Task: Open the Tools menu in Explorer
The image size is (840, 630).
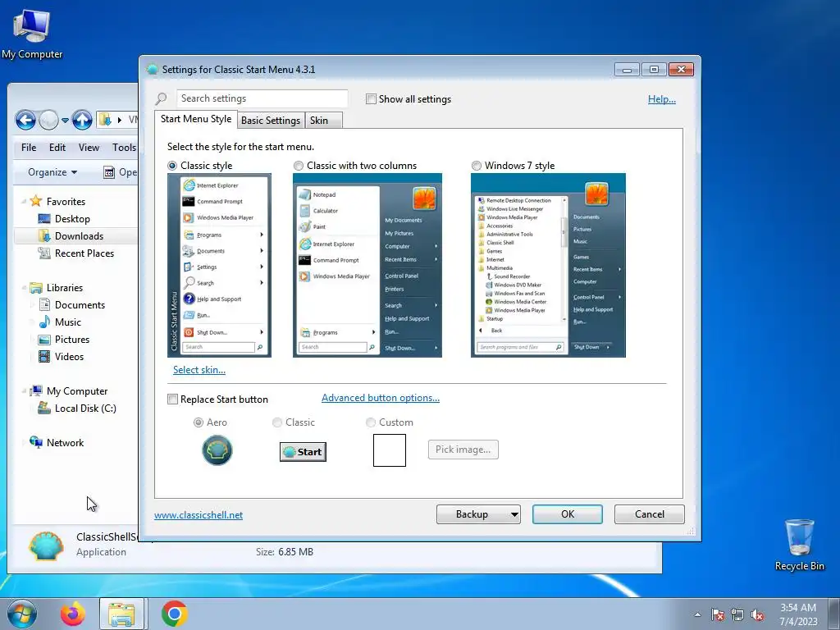Action: (x=124, y=148)
